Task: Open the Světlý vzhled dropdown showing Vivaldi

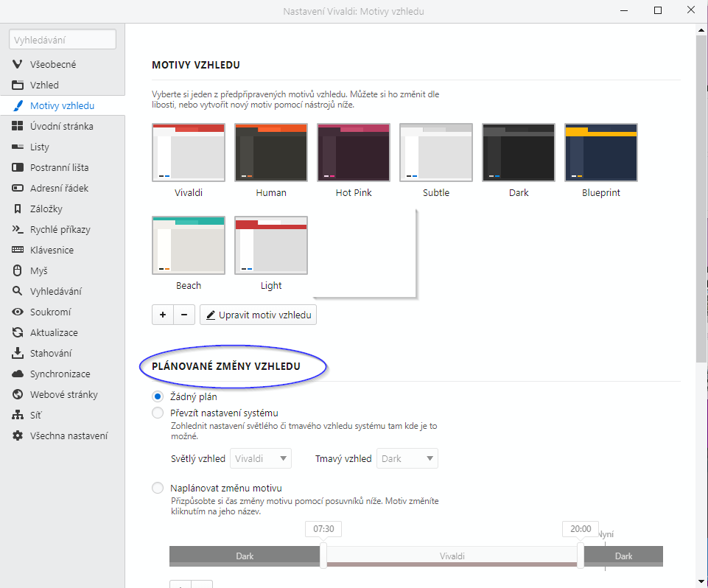Action: tap(261, 458)
